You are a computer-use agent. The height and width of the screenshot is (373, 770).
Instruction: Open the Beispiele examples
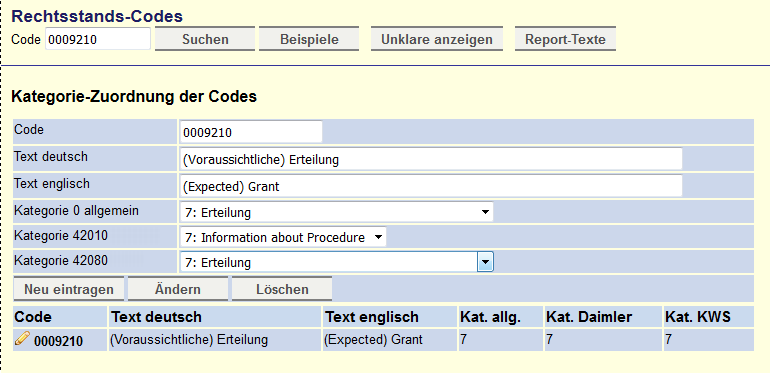(309, 39)
